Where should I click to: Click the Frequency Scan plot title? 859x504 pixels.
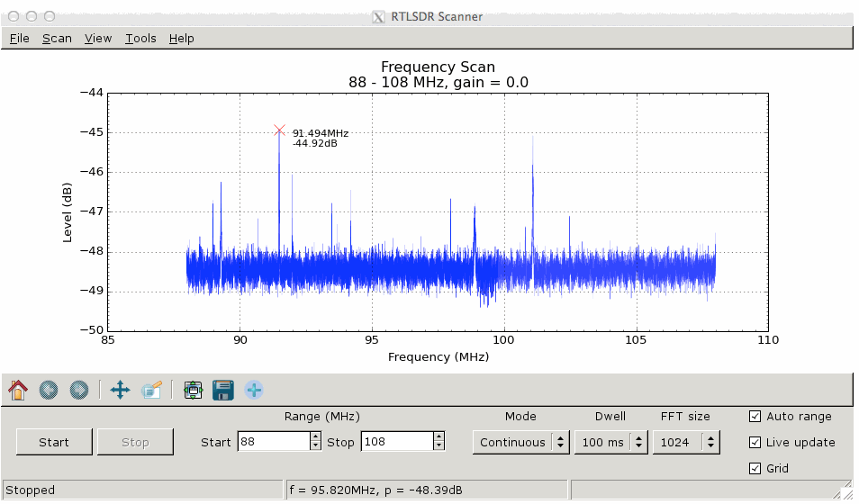coord(439,67)
